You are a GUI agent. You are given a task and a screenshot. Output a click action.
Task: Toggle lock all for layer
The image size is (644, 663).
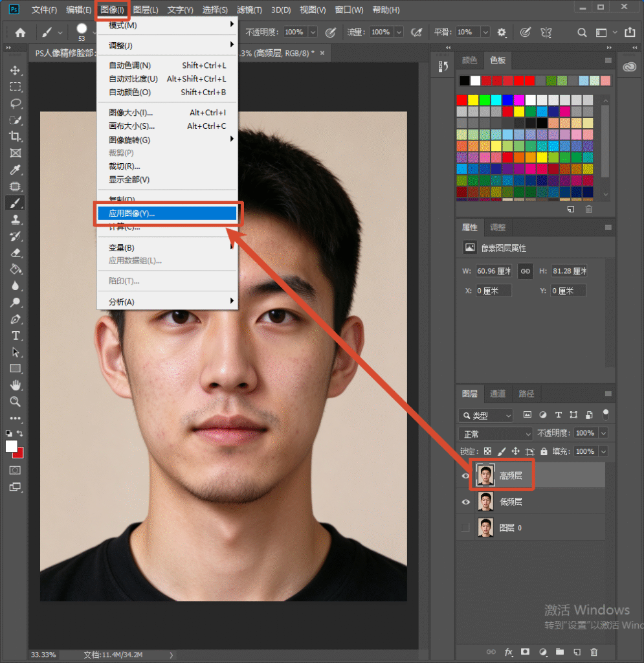(544, 451)
